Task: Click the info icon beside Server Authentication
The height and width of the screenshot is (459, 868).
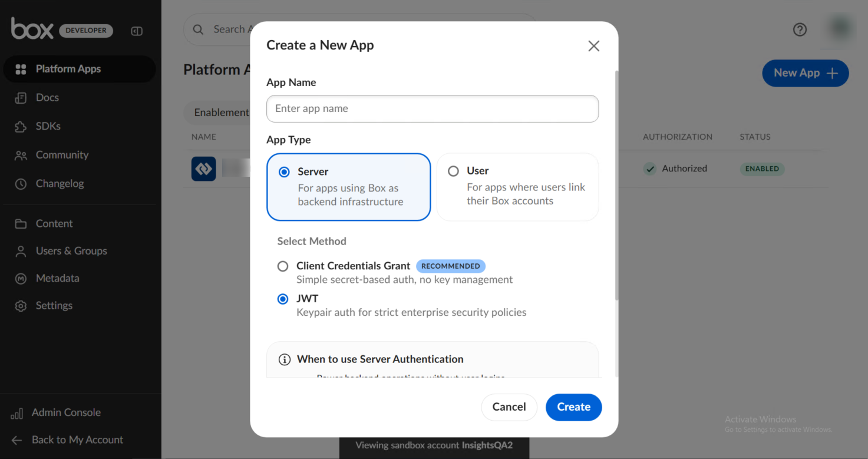Action: (x=285, y=359)
